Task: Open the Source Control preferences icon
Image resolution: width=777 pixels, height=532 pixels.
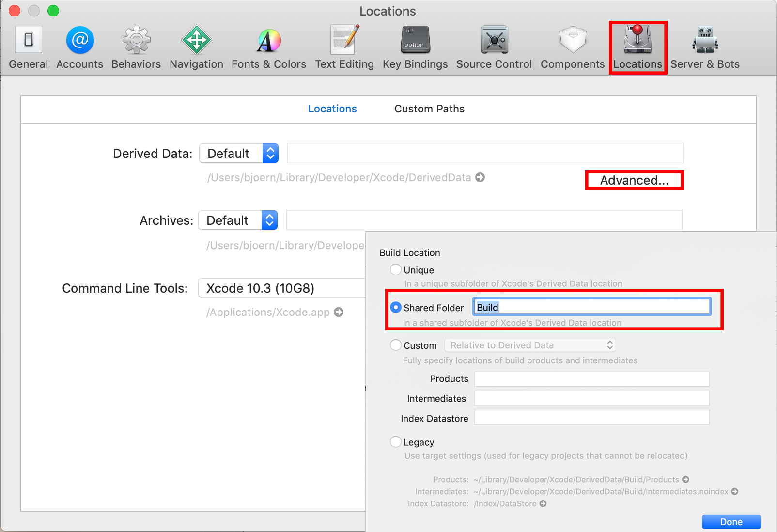Action: click(x=493, y=46)
